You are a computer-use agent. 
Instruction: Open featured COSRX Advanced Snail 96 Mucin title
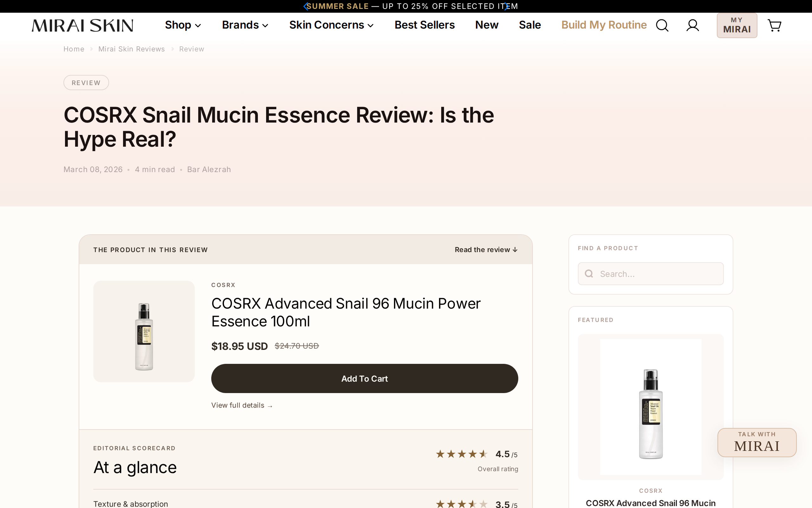(x=651, y=503)
